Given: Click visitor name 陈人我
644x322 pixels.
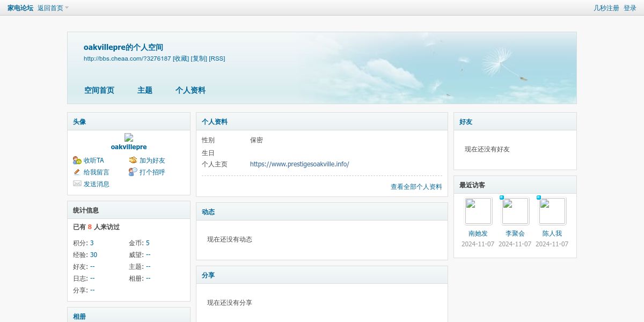Looking at the screenshot, I should tap(552, 233).
